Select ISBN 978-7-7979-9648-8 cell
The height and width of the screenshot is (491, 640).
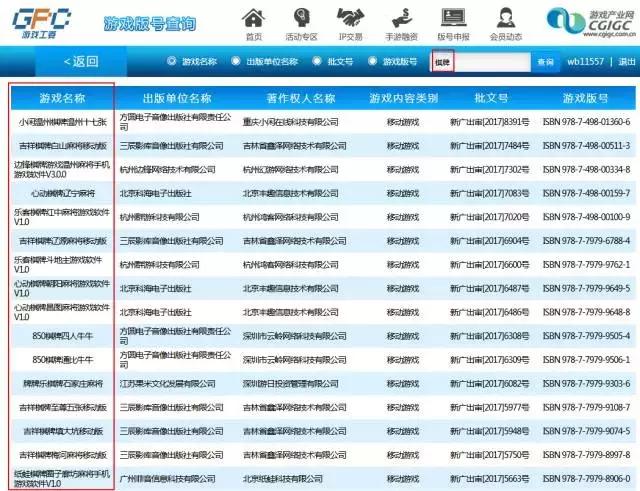click(x=586, y=312)
